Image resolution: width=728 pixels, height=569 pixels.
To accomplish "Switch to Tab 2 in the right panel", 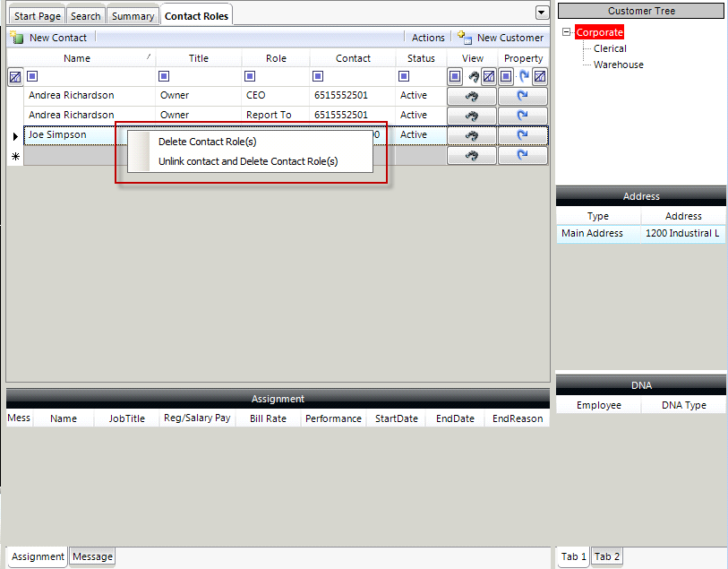I will click(607, 556).
